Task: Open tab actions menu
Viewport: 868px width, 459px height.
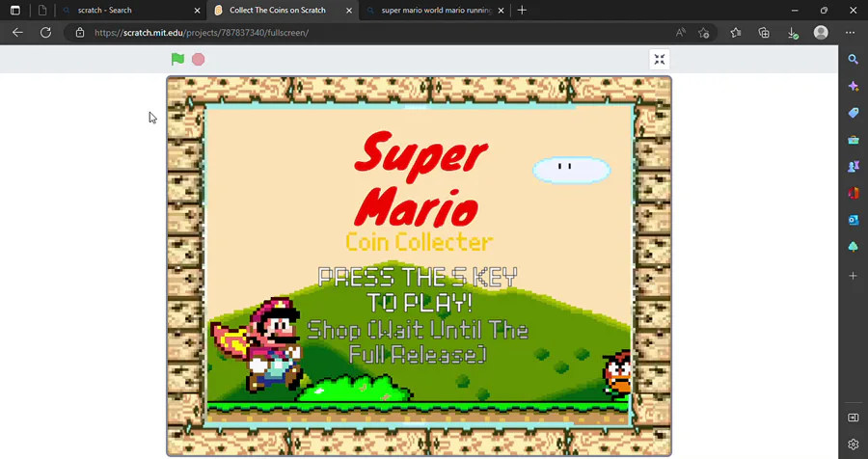Action: pos(14,10)
